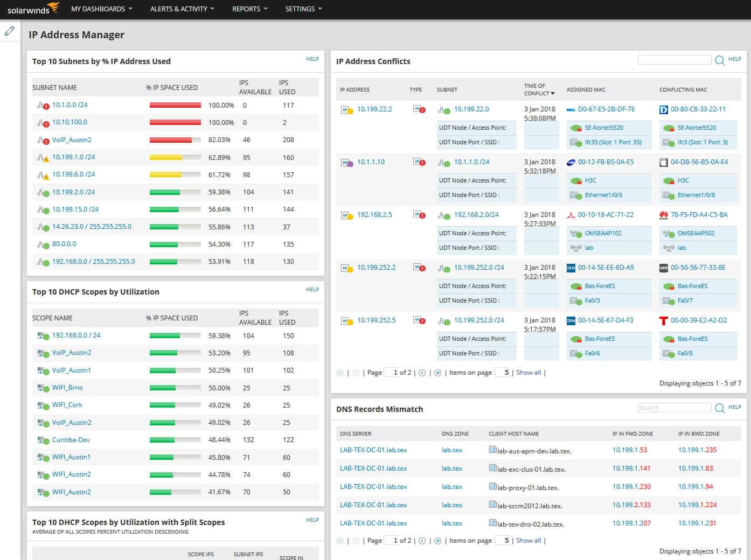Click the customize page pencil icon

coord(9,31)
